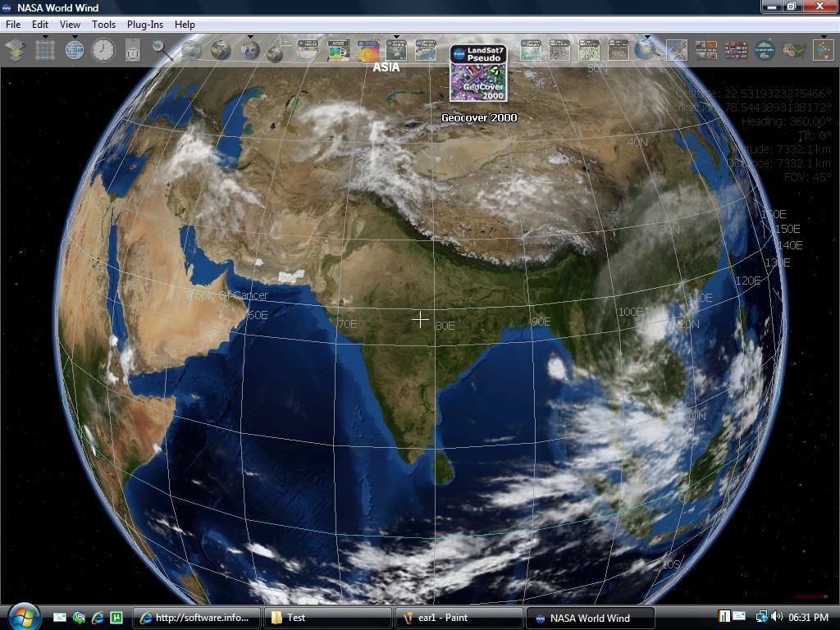Open the Tools menu
840x630 pixels.
click(x=103, y=25)
